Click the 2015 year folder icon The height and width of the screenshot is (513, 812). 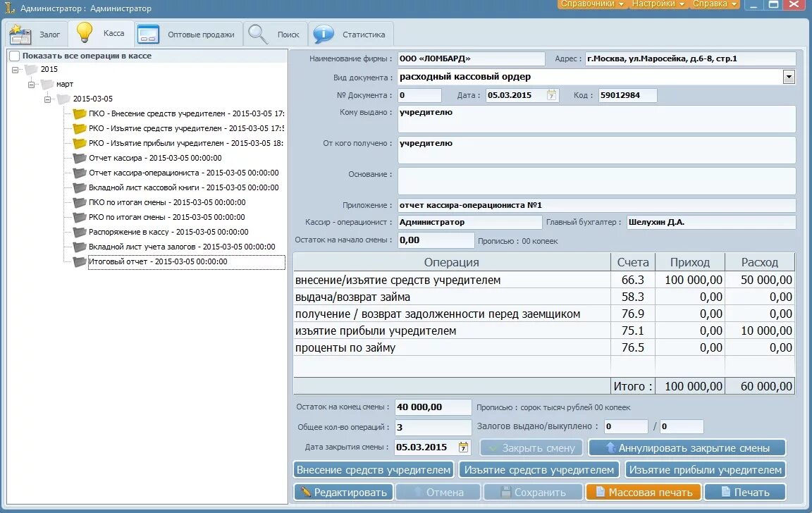click(32, 69)
